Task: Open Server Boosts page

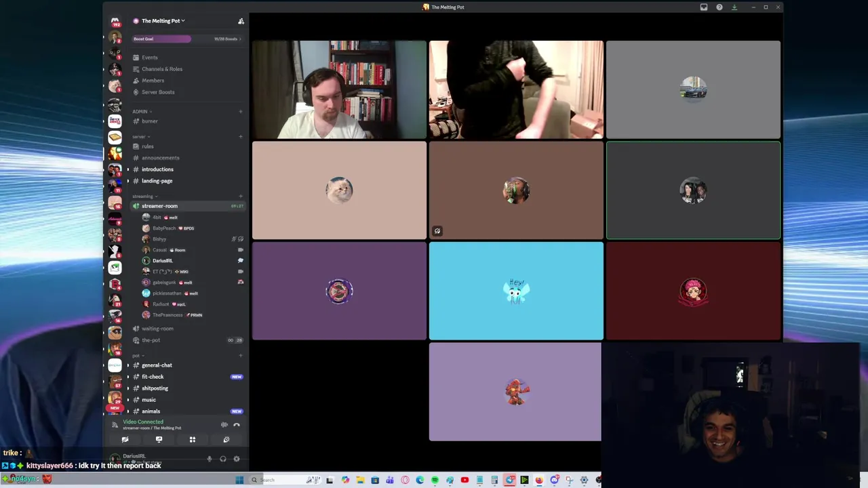Action: pyautogui.click(x=158, y=92)
